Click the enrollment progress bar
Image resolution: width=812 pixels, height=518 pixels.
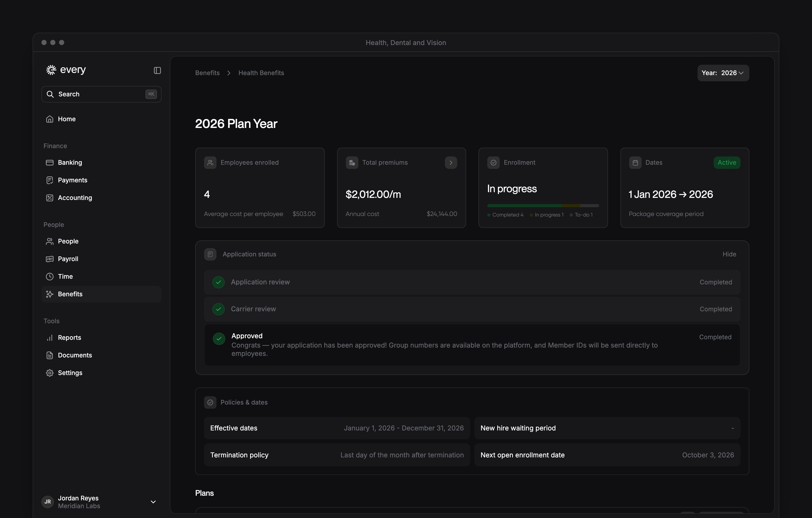pyautogui.click(x=543, y=205)
